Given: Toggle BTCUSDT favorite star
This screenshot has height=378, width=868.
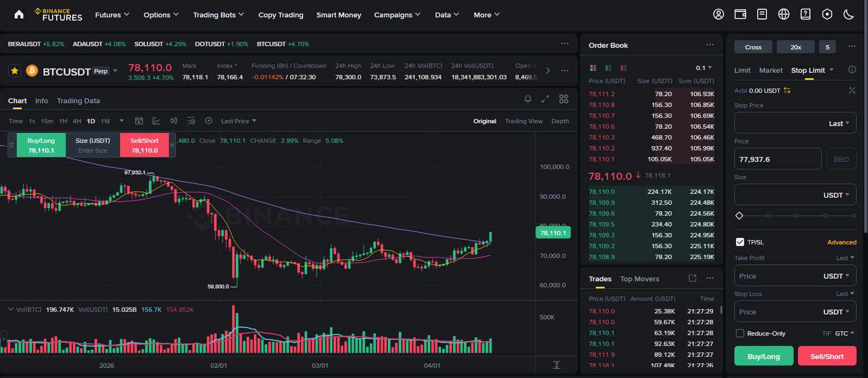Looking at the screenshot, I should pyautogui.click(x=15, y=71).
